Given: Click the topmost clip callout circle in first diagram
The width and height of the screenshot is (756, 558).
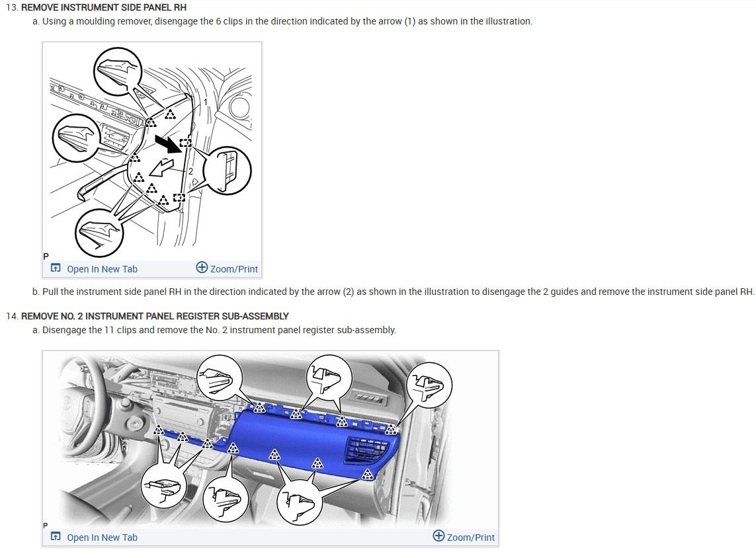Looking at the screenshot, I should (117, 71).
